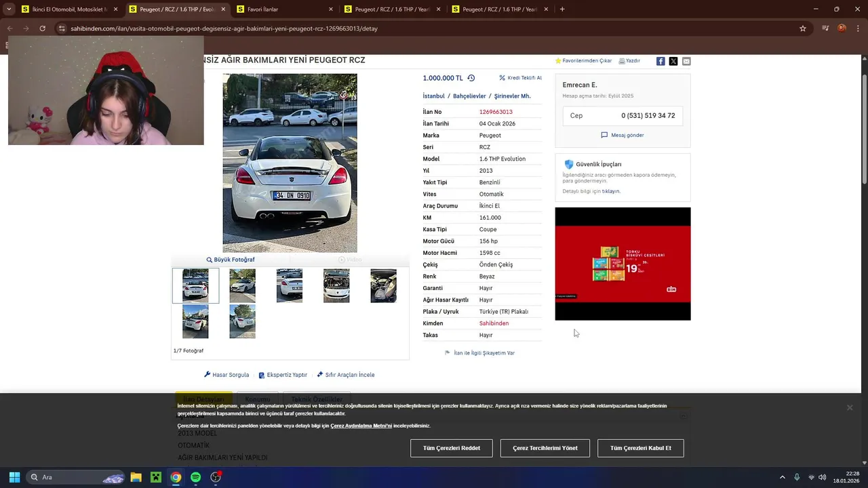Viewport: 868px width, 488px height.
Task: Open Büyük Fotoğraf magnifier link
Action: [x=231, y=260]
